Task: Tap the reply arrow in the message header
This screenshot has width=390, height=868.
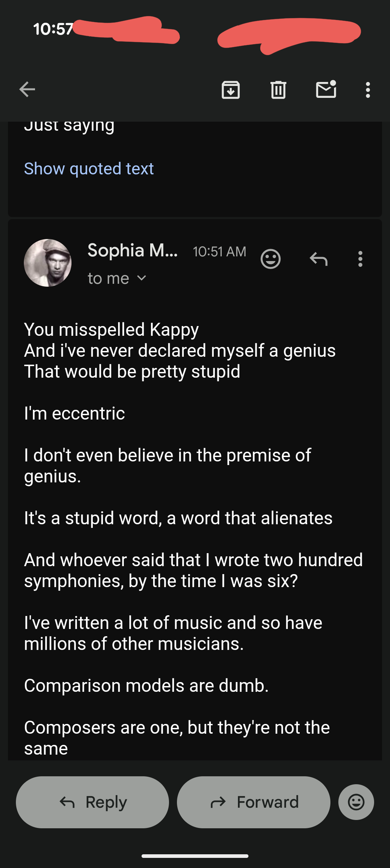Action: click(x=318, y=259)
